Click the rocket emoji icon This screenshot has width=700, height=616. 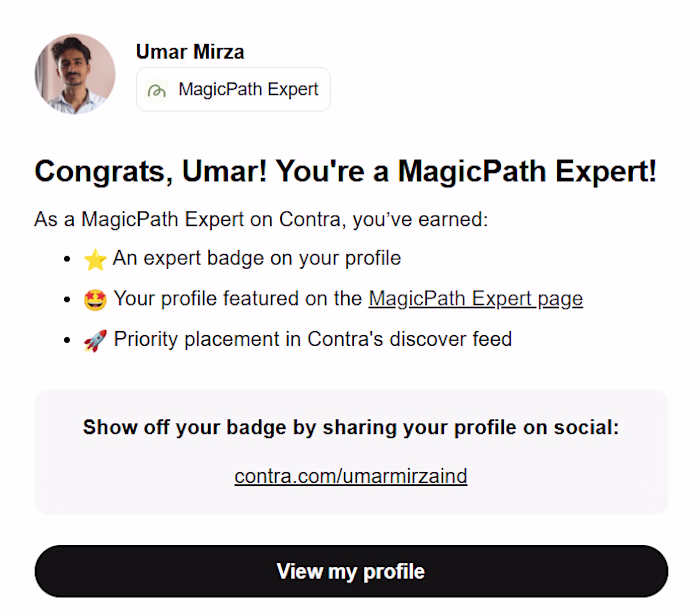pyautogui.click(x=95, y=340)
